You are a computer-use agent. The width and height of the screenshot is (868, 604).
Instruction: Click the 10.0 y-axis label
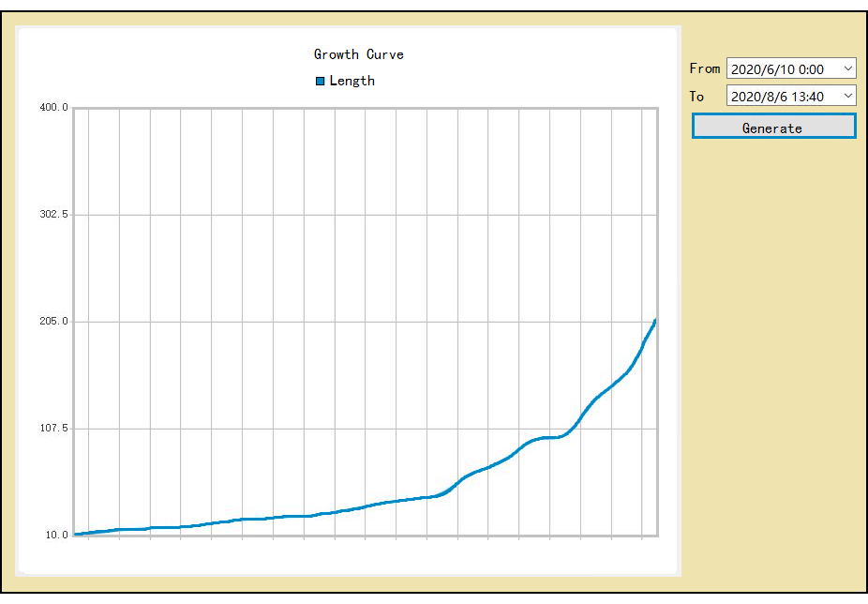pos(56,536)
